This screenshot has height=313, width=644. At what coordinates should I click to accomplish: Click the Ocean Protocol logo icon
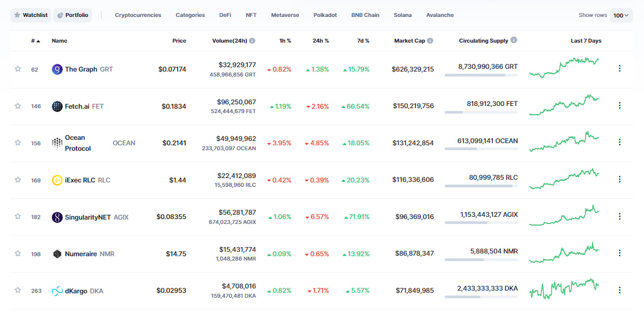click(x=57, y=143)
